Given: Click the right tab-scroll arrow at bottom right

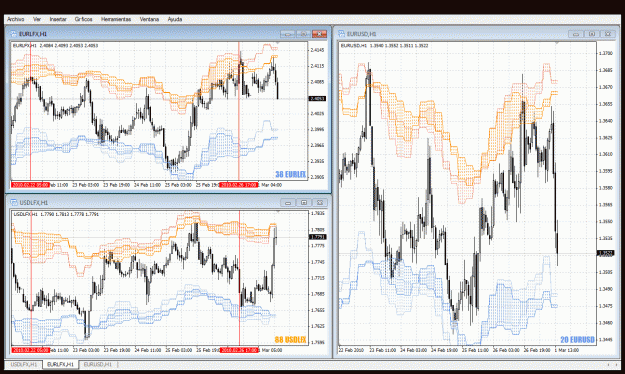Looking at the screenshot, I should [616, 364].
